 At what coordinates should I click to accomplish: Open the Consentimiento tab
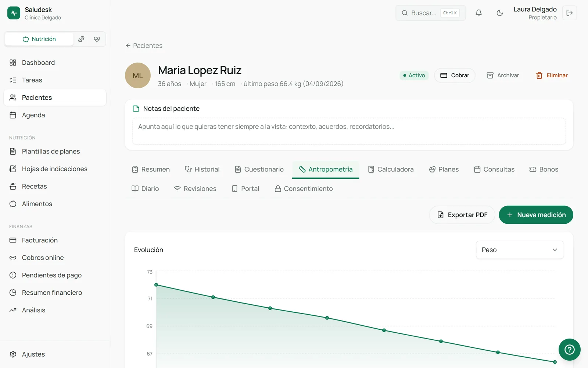tap(304, 189)
